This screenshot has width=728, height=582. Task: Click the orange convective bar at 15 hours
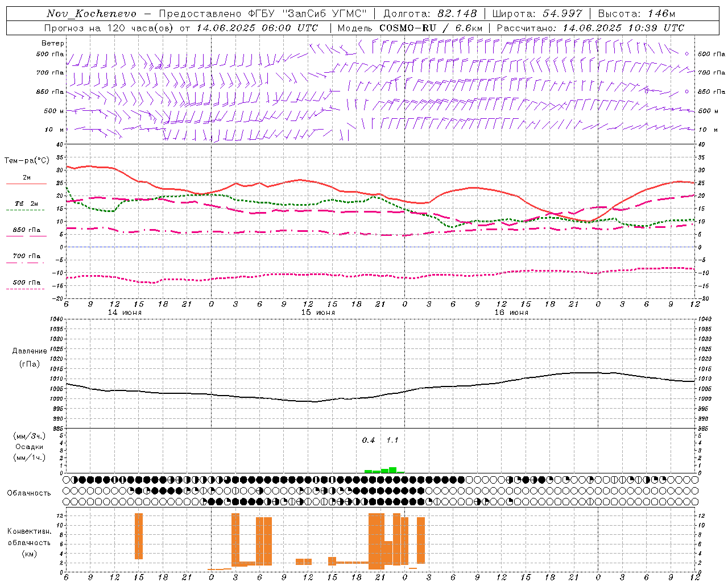click(139, 536)
